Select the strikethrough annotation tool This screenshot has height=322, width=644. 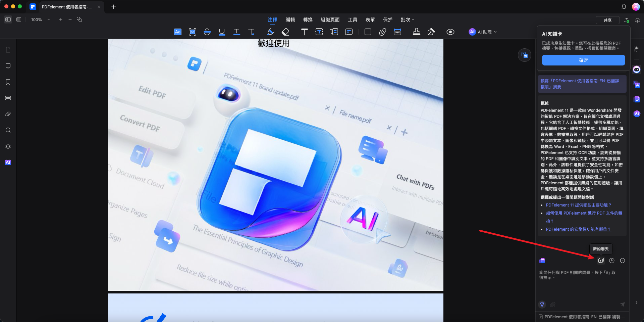click(x=207, y=32)
